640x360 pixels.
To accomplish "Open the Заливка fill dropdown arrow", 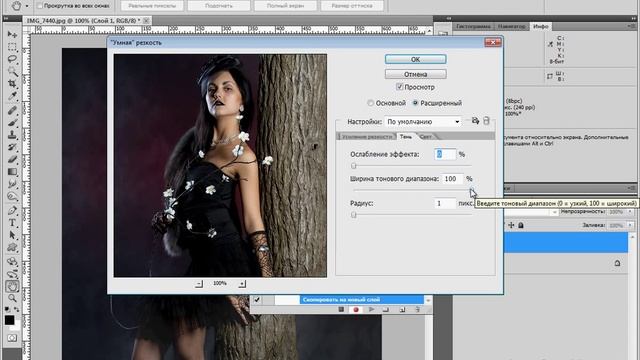I will click(631, 225).
